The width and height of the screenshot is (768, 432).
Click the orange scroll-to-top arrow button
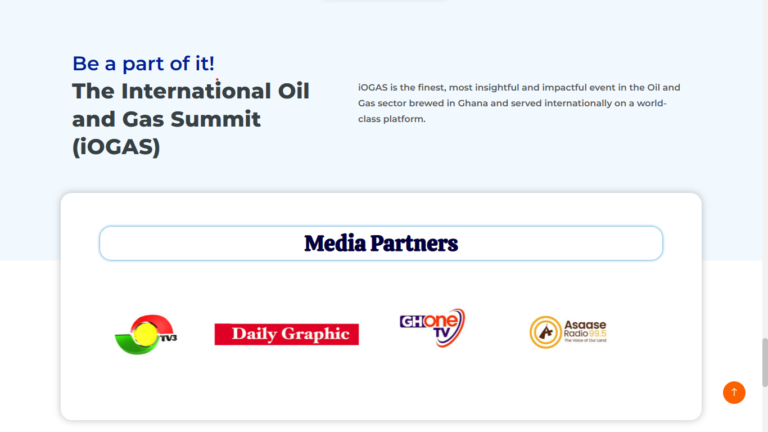coord(734,392)
